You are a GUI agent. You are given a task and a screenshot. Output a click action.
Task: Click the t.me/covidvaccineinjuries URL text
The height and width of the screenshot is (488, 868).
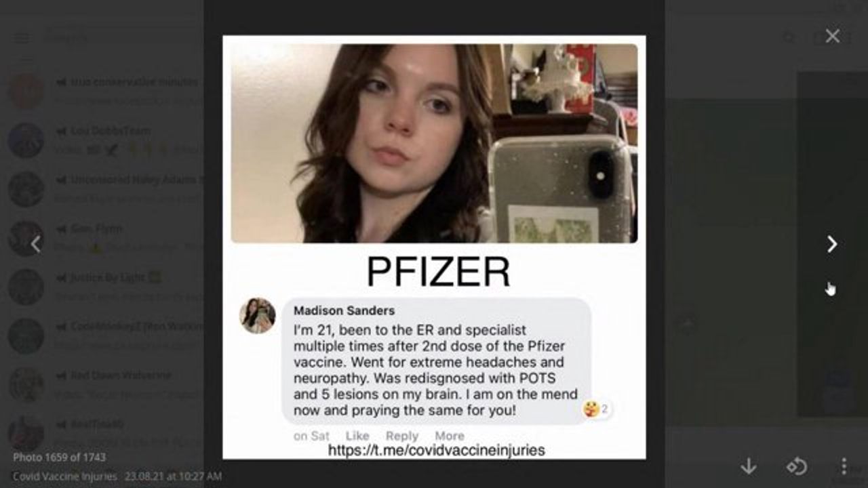pyautogui.click(x=437, y=450)
